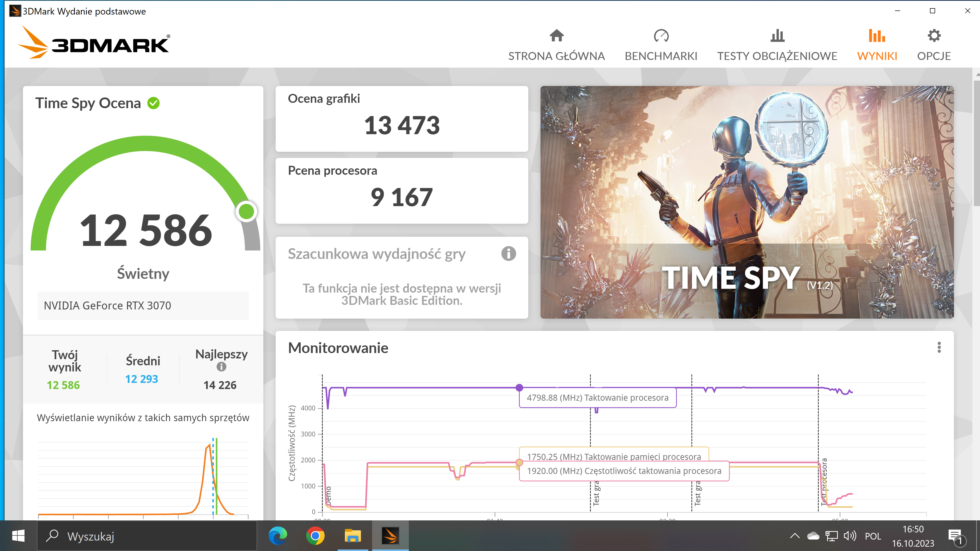Click the POL language indicator

click(873, 536)
